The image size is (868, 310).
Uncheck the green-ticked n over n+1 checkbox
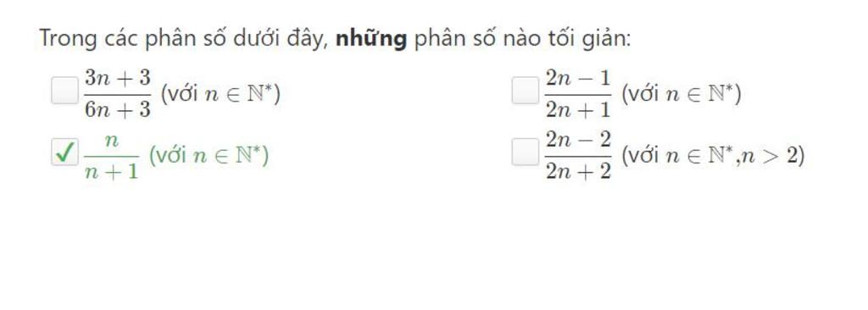point(64,152)
